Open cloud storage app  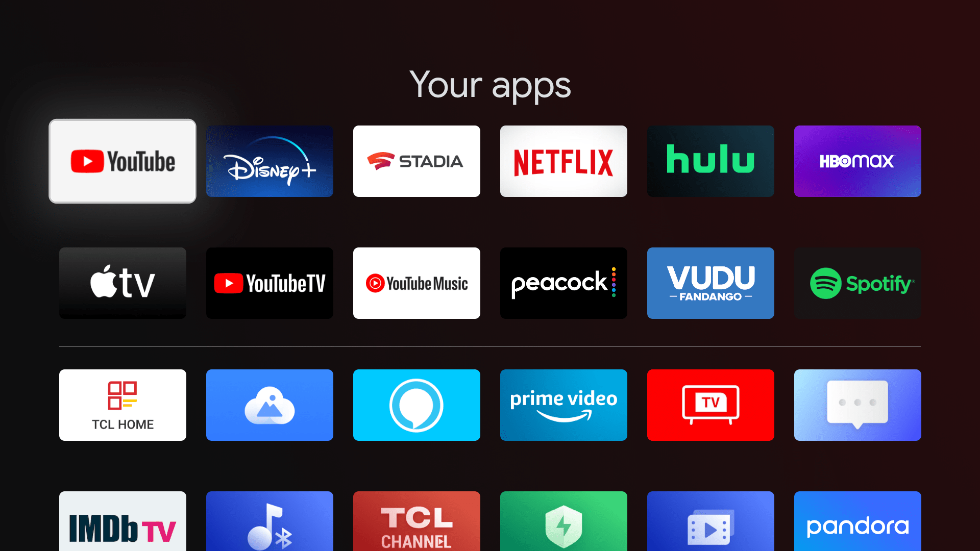pos(269,405)
